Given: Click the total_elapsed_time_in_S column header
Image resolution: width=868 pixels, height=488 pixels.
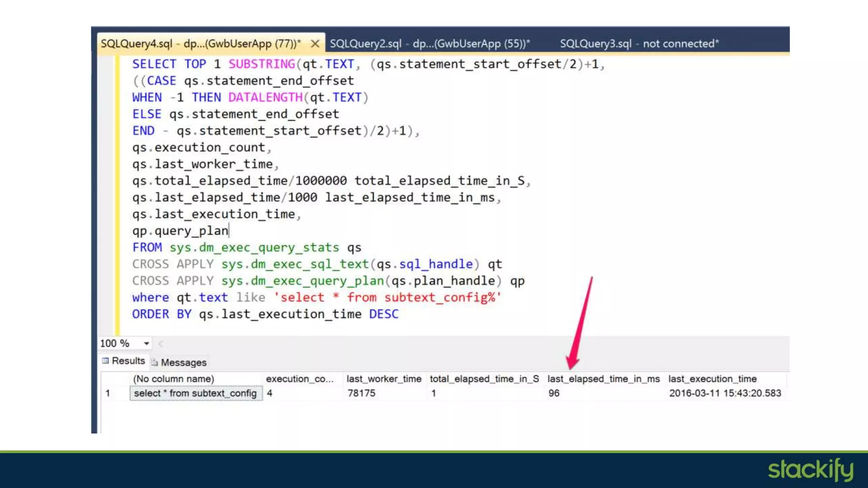Looking at the screenshot, I should click(484, 379).
